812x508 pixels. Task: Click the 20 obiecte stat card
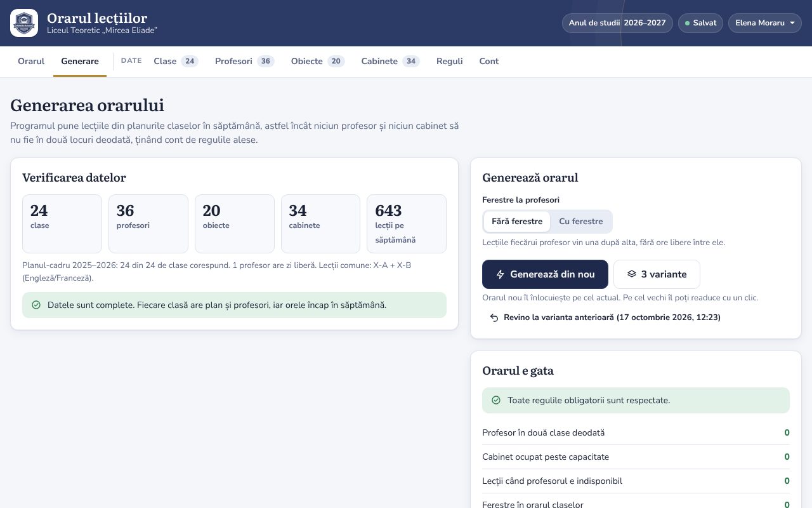[x=235, y=224]
